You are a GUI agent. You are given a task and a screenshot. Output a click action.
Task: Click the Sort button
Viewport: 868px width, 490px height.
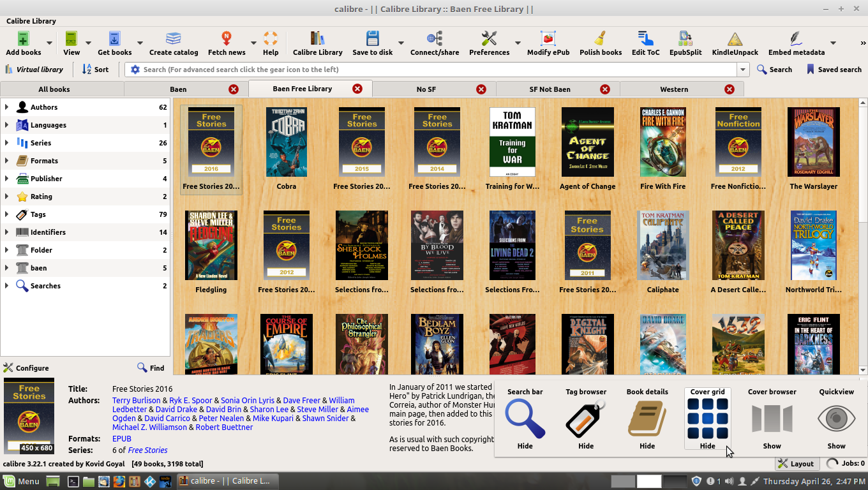pyautogui.click(x=96, y=70)
